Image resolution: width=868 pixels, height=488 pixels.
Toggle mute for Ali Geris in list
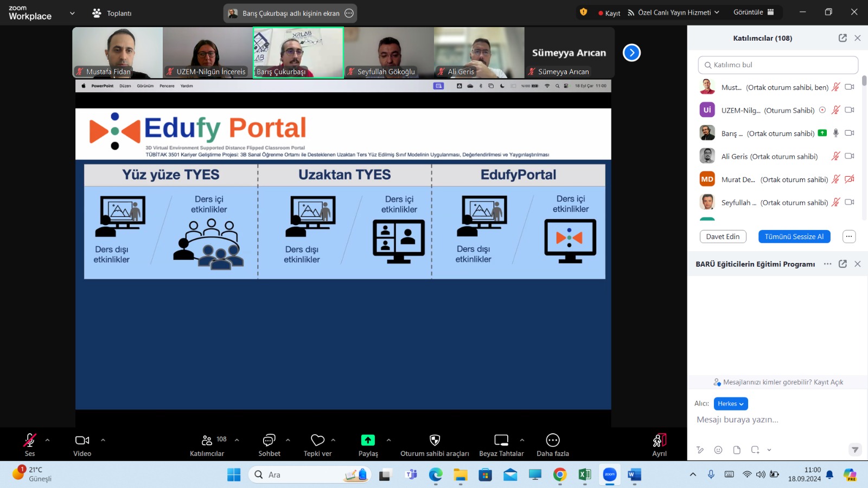point(836,156)
